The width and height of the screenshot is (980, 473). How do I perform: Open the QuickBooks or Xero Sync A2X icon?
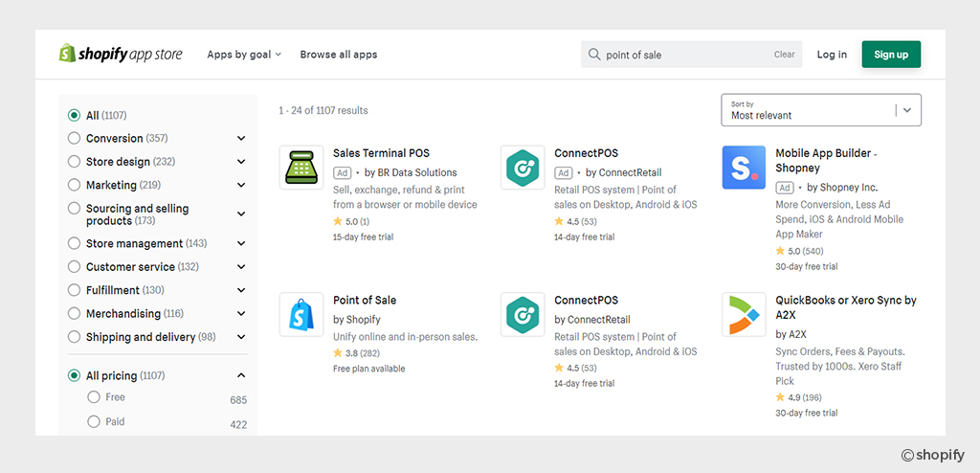744,315
